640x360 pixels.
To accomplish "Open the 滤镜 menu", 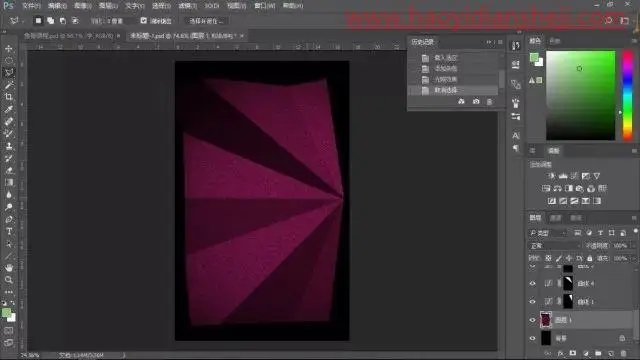I will click(187, 6).
